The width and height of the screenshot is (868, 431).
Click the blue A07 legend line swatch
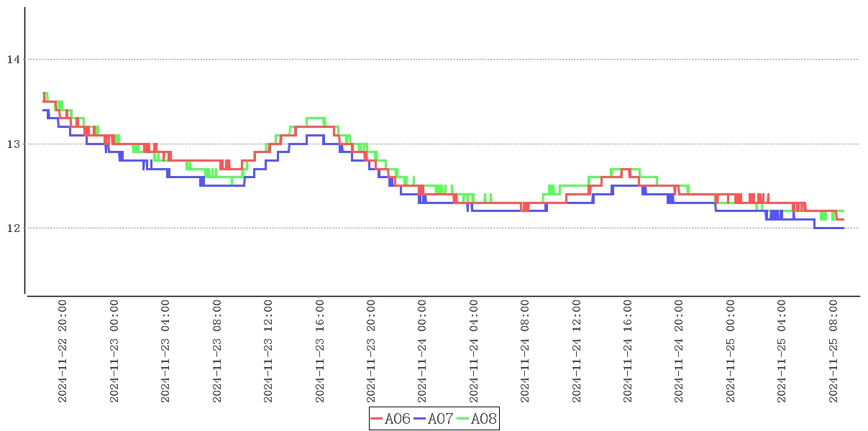421,419
